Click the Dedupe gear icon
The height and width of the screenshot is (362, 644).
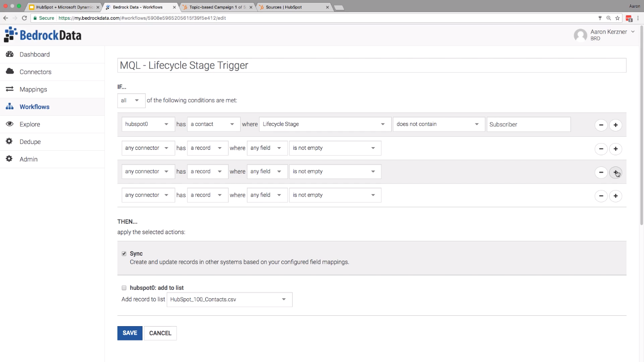[9, 142]
